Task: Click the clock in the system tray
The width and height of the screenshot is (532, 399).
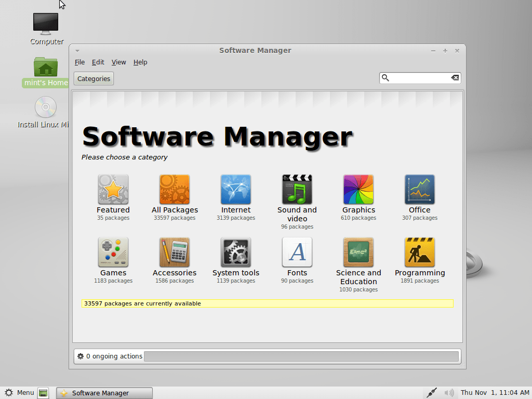Action: tap(495, 393)
